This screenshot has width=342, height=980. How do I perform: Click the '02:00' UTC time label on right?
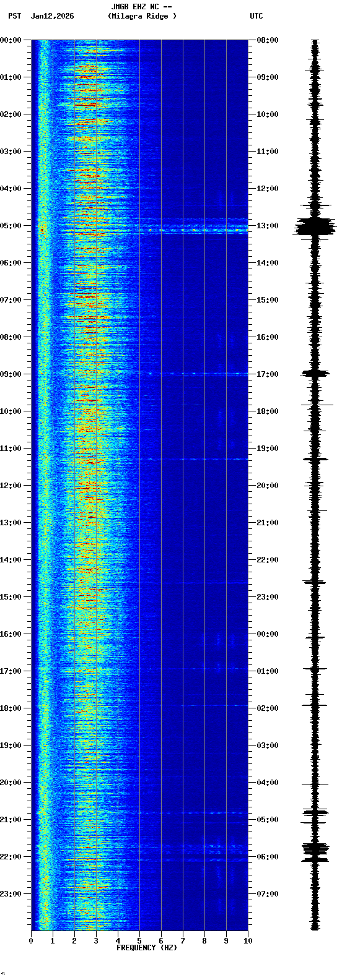pos(268,708)
